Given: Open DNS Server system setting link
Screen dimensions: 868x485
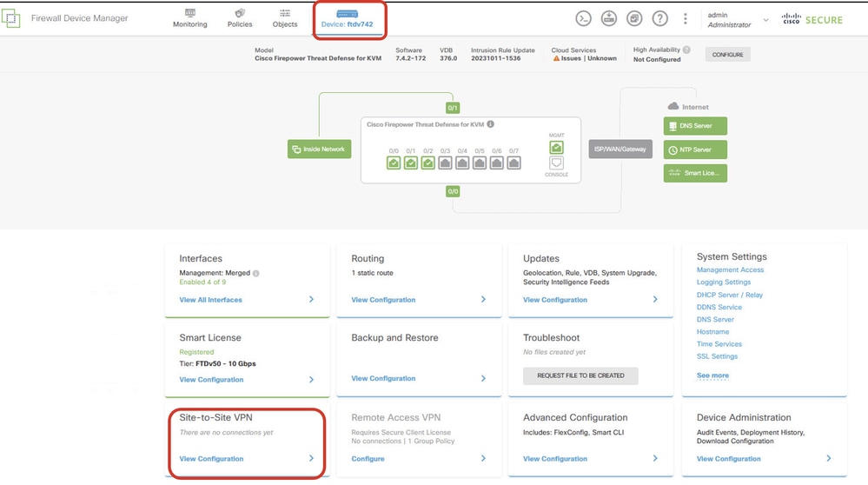Looking at the screenshot, I should [715, 319].
